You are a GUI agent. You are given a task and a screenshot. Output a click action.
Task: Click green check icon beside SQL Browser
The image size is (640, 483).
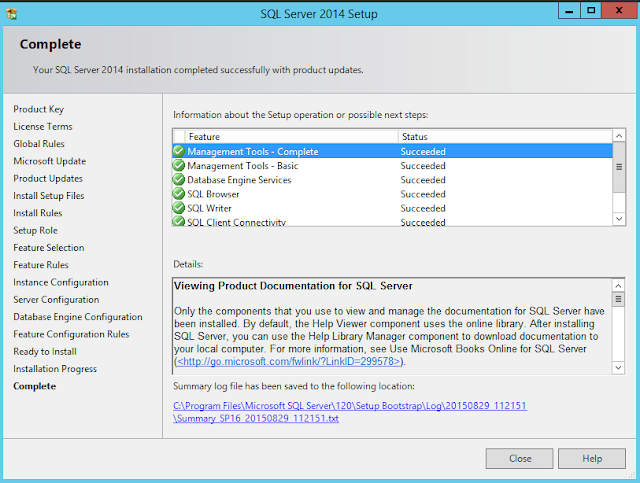coord(179,194)
